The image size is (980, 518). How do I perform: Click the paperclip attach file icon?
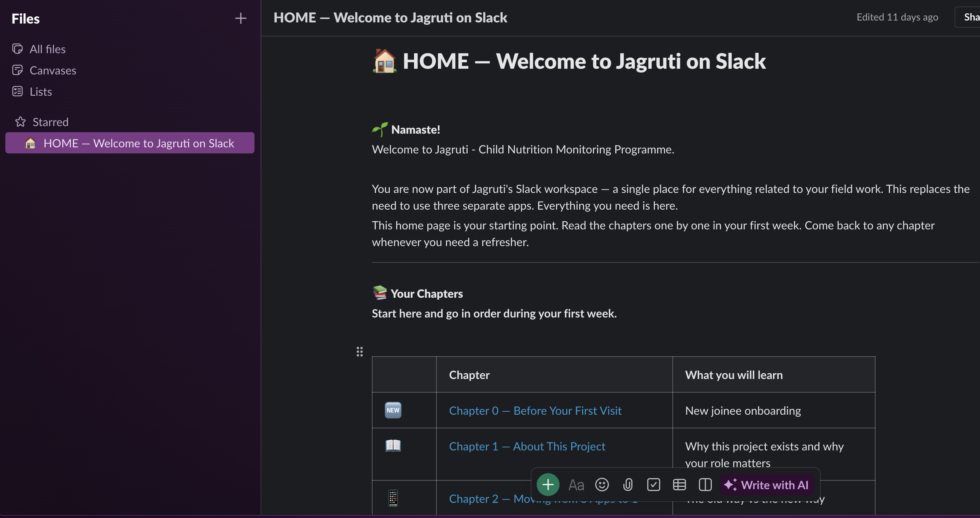pos(628,485)
